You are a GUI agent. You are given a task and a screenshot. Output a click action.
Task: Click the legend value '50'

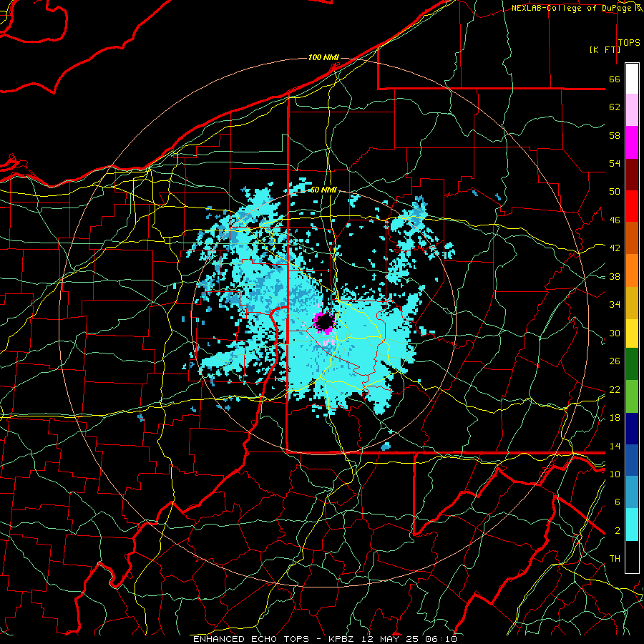pos(615,191)
